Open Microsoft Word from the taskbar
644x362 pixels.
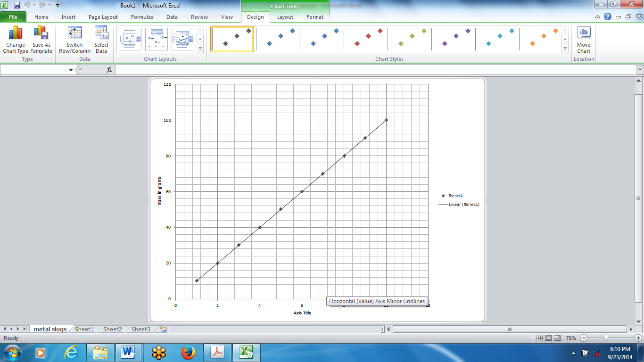click(x=129, y=352)
